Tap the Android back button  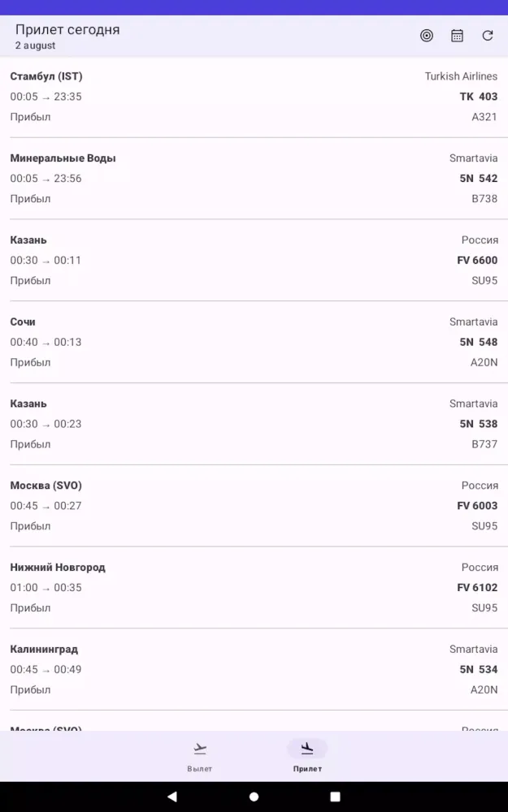point(172,797)
